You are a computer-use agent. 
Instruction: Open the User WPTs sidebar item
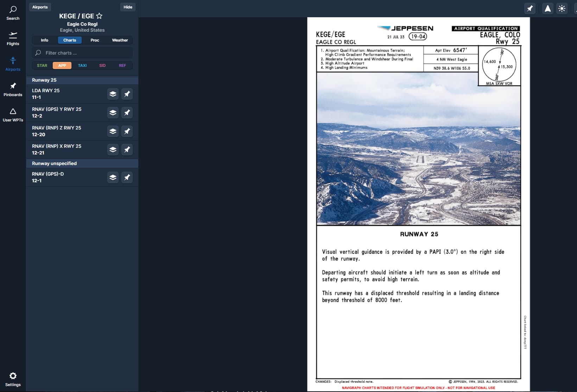click(x=13, y=115)
